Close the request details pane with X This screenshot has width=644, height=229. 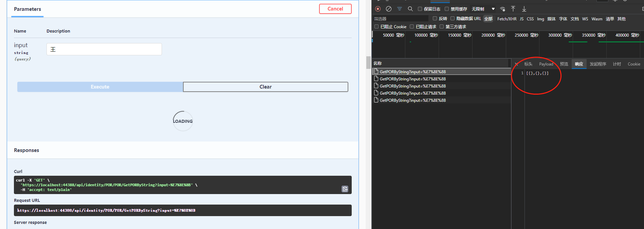pos(516,64)
